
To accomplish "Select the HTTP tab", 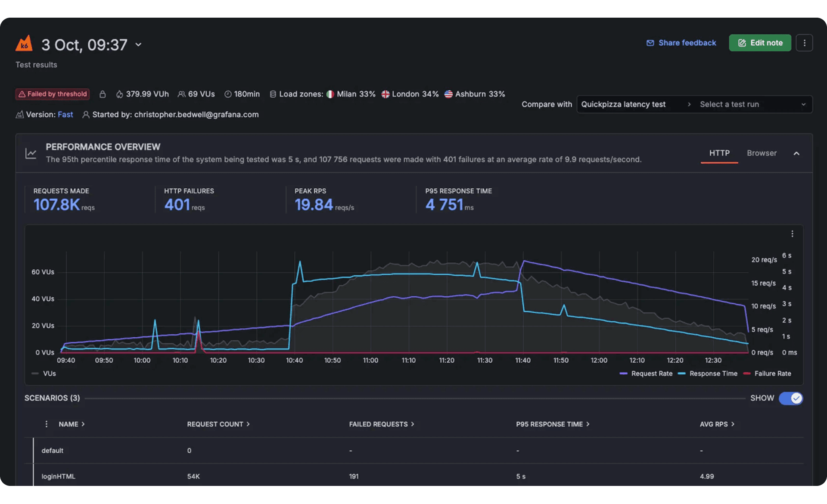I will point(719,153).
